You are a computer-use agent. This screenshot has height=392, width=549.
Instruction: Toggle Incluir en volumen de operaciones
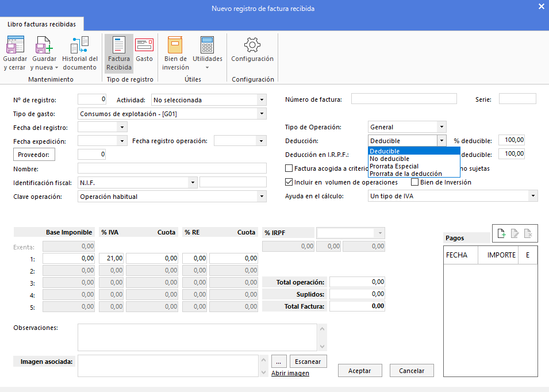coord(289,182)
